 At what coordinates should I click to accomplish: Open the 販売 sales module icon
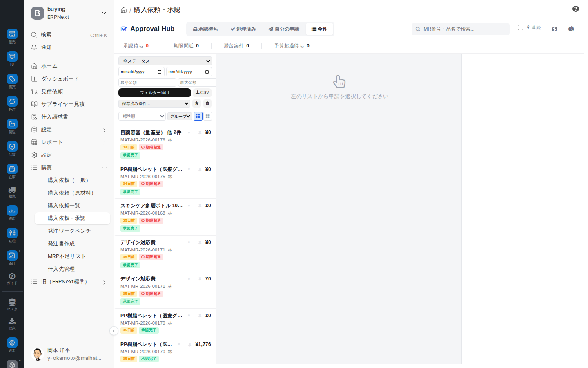pyautogui.click(x=12, y=34)
